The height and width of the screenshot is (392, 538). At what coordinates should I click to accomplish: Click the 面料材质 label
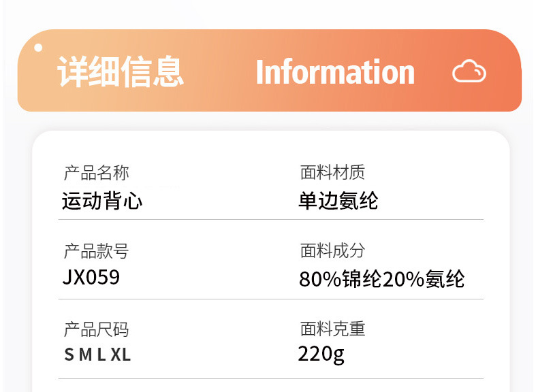(x=332, y=173)
